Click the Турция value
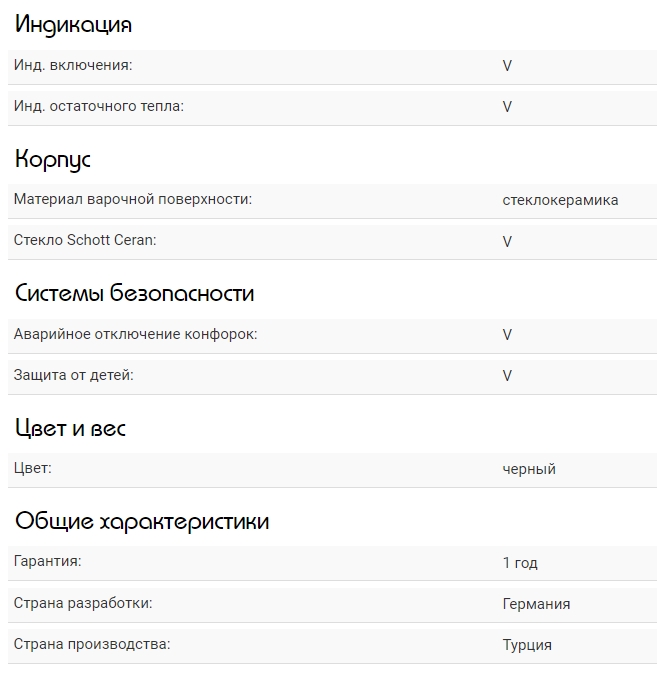657x683 pixels. [527, 645]
